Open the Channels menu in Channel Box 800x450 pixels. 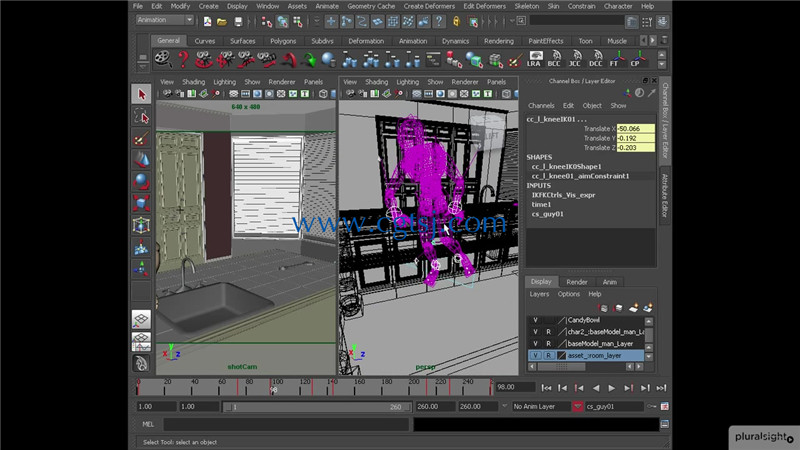pyautogui.click(x=541, y=106)
